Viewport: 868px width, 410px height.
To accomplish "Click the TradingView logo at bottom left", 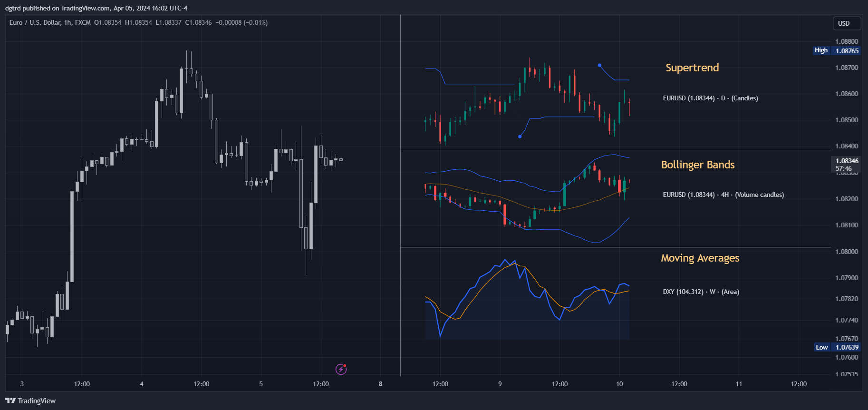I will [x=30, y=401].
